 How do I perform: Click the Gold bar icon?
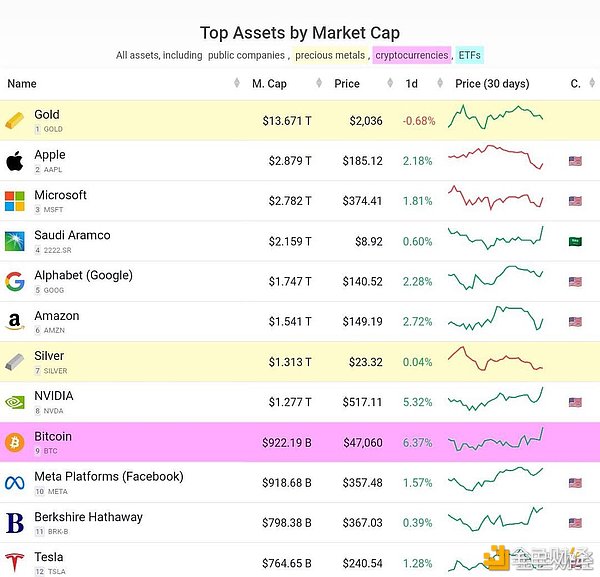point(15,121)
